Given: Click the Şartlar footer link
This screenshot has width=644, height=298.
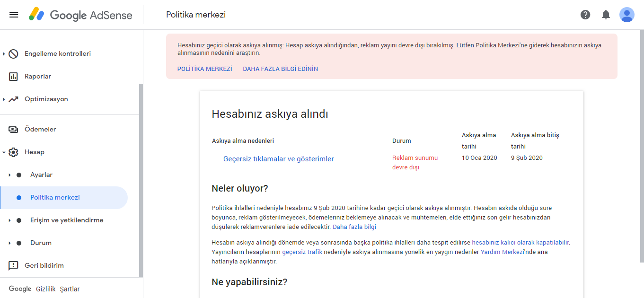Looking at the screenshot, I should point(70,289).
